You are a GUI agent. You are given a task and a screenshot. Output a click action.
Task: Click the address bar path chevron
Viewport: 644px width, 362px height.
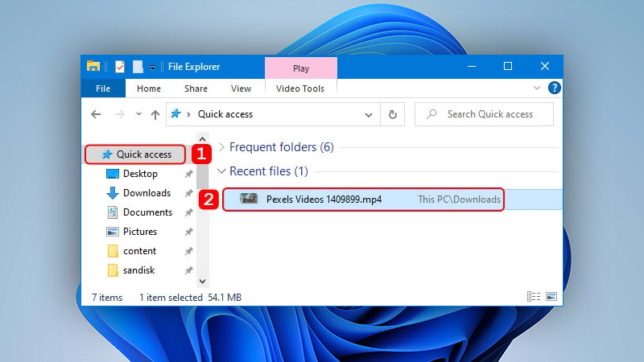point(188,114)
